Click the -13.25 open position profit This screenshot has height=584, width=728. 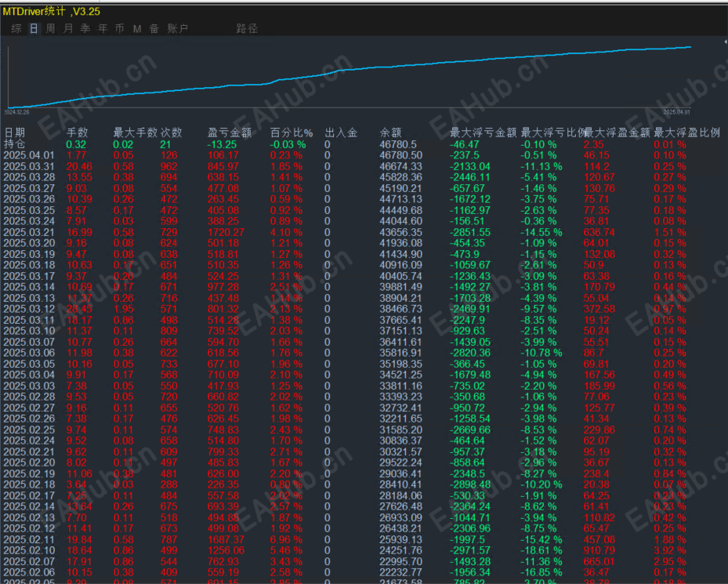(x=222, y=144)
